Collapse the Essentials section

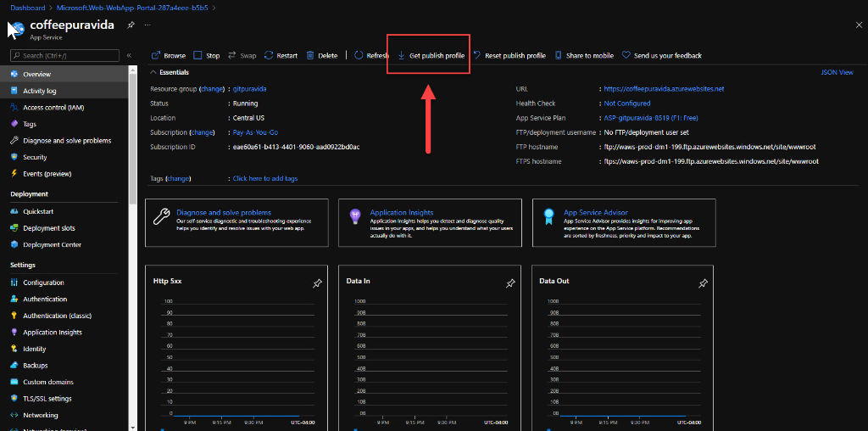tap(170, 73)
